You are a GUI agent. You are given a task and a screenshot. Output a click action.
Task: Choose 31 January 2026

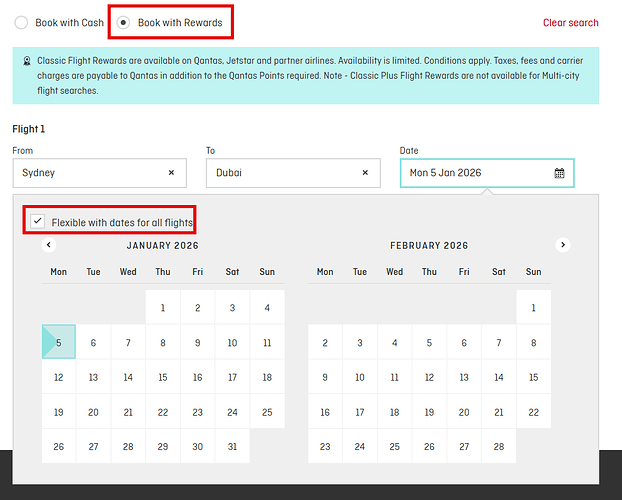tap(232, 446)
